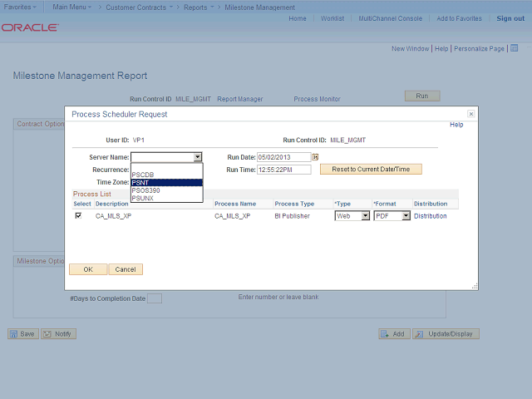
Task: Click Reset to Current Date/Time button
Action: (x=371, y=169)
